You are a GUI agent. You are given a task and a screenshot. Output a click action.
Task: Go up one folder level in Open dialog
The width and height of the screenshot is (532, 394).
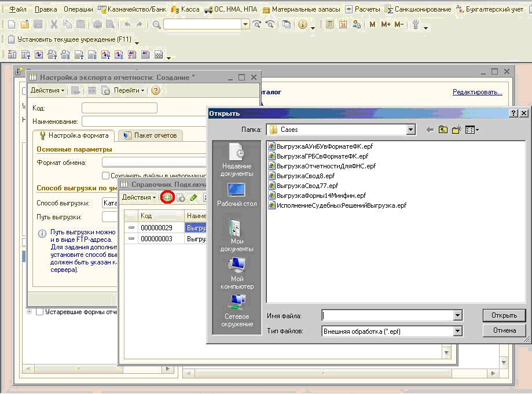click(443, 130)
